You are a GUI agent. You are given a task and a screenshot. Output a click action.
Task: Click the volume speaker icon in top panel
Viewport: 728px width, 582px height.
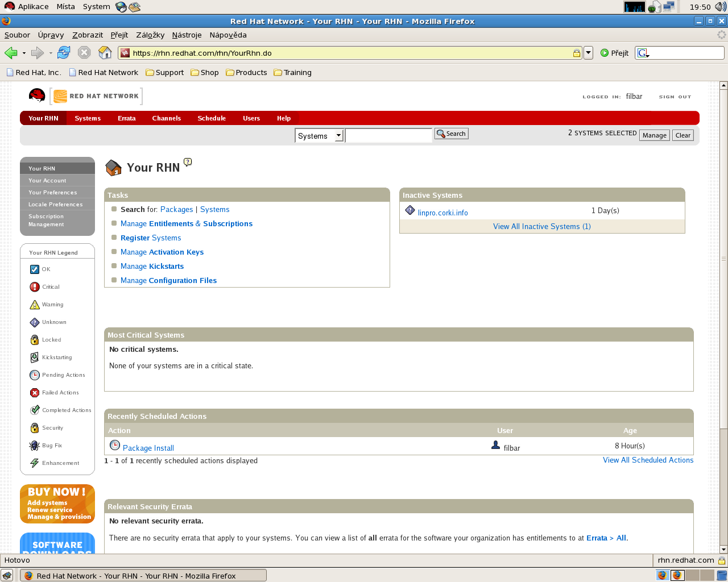[721, 7]
